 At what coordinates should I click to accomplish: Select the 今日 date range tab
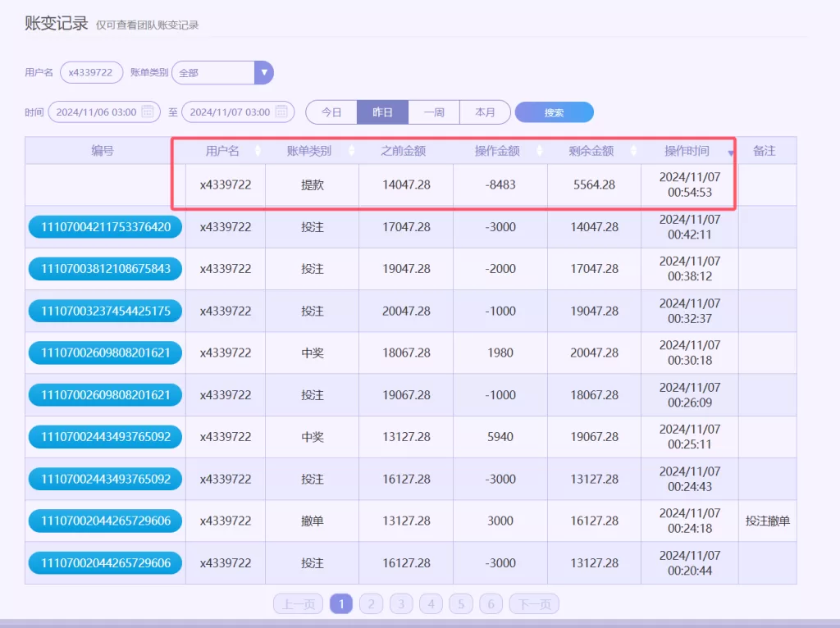331,112
